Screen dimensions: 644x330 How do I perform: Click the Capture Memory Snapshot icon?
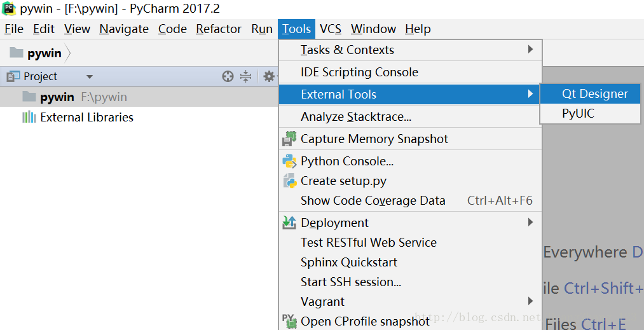point(290,139)
